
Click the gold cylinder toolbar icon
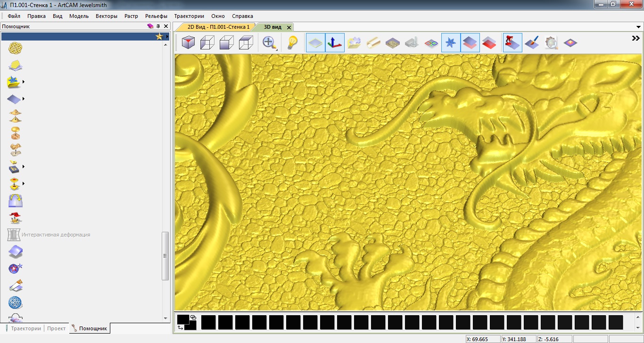click(x=373, y=43)
